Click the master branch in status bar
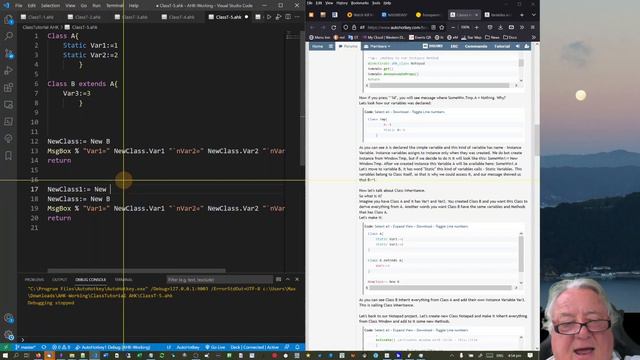Screen dimensions: 640x360 (x=25, y=347)
